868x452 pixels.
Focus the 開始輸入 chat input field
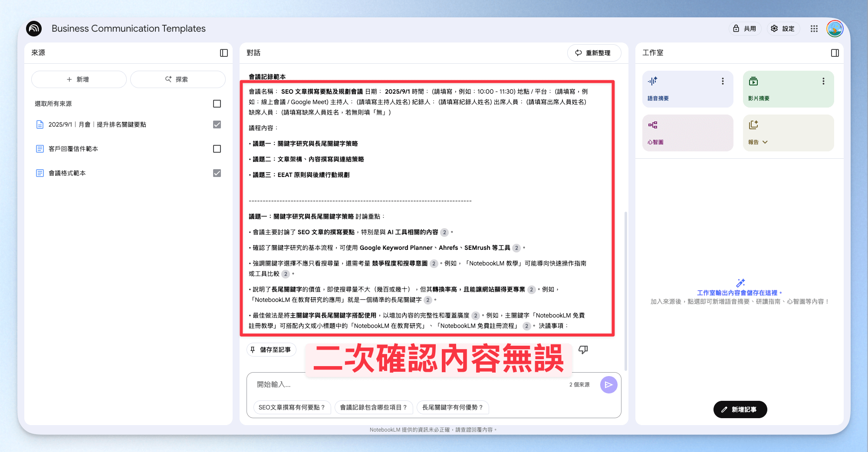click(408, 385)
